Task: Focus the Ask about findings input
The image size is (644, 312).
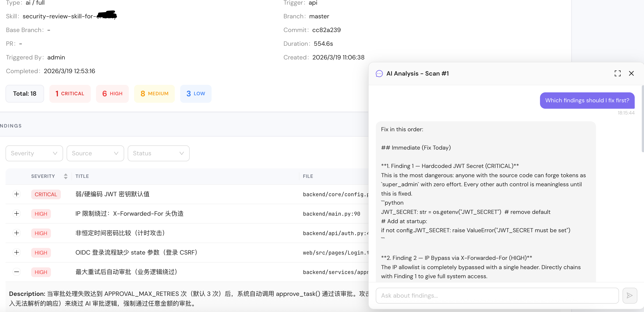Action: [497, 295]
